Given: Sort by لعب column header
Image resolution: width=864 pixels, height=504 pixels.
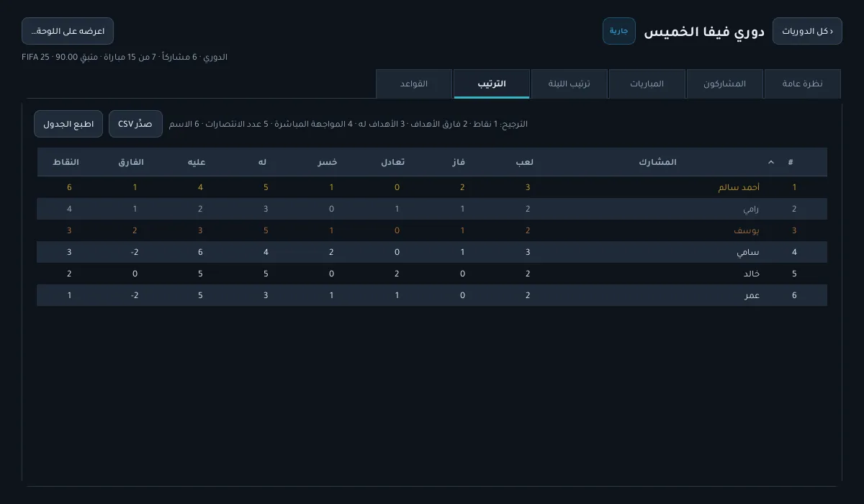Looking at the screenshot, I should point(524,162).
